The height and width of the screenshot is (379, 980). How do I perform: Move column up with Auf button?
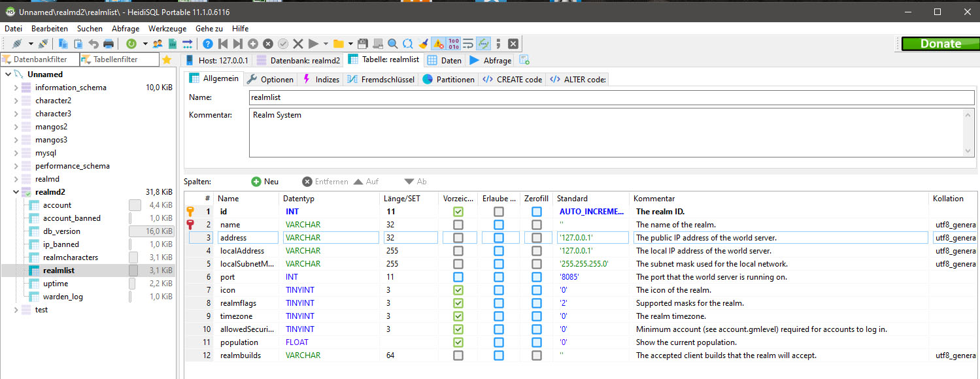point(366,182)
